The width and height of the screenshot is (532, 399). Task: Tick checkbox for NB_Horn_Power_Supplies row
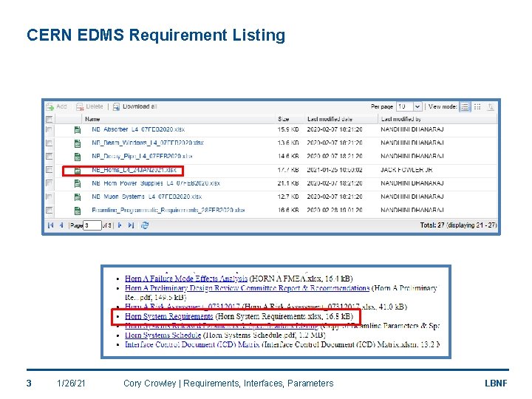[x=50, y=183]
